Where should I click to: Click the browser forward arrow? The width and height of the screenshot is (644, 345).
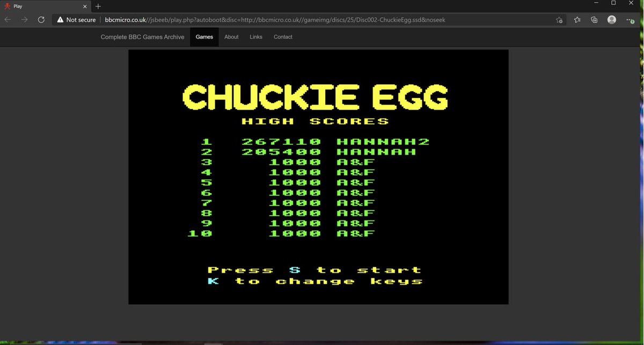pyautogui.click(x=24, y=19)
